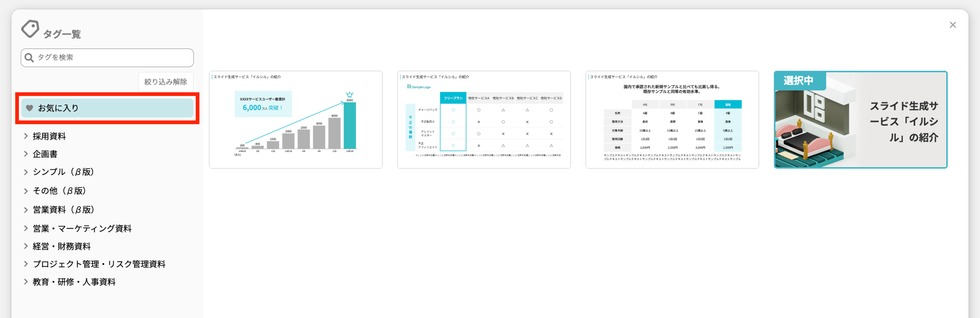This screenshot has width=980, height=318.
Task: Select the フリープラン comparison table slide thumbnail
Action: (x=484, y=120)
